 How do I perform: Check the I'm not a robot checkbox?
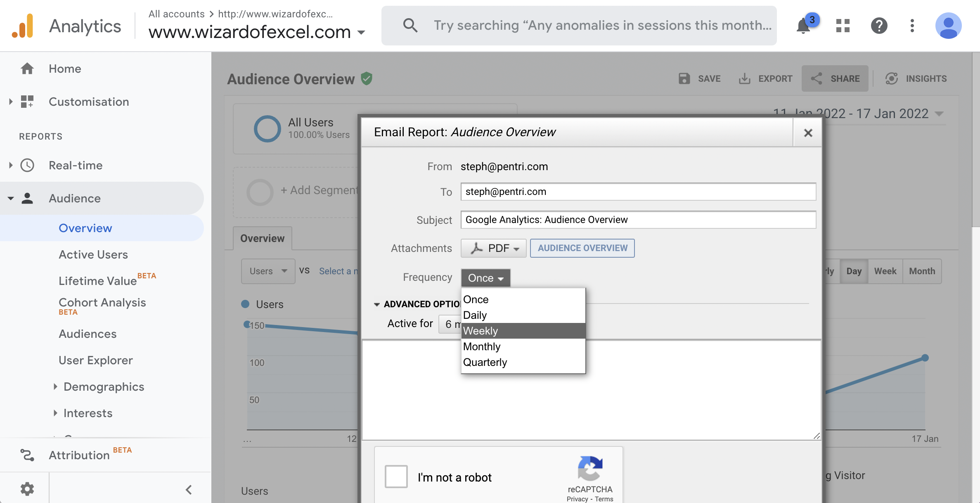(x=396, y=477)
